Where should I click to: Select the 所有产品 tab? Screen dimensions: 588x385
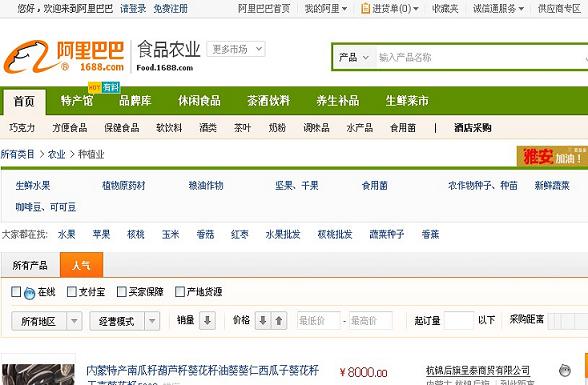pos(30,265)
